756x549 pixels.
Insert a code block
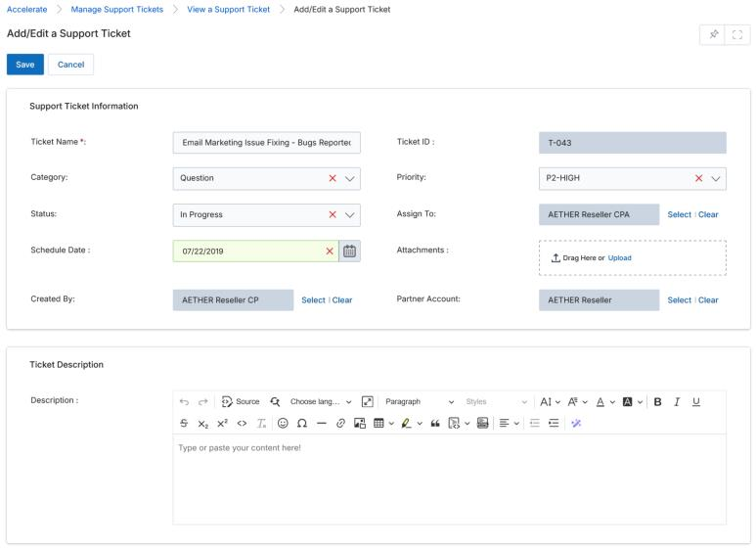454,424
